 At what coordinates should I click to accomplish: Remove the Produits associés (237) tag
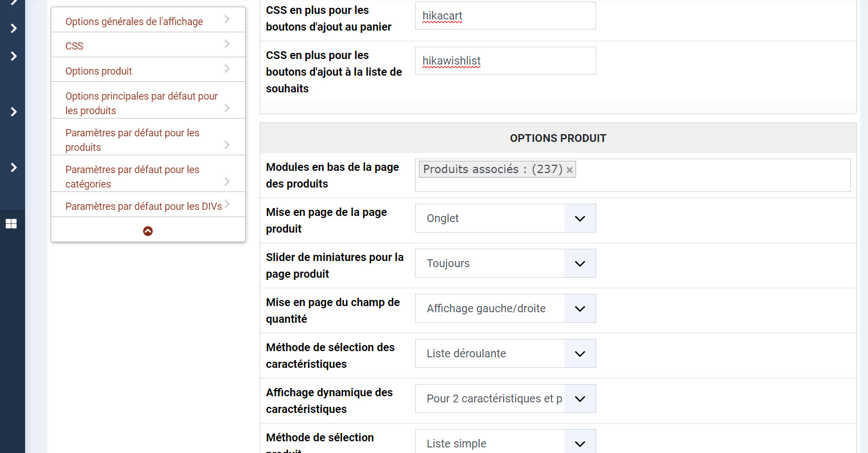(569, 170)
